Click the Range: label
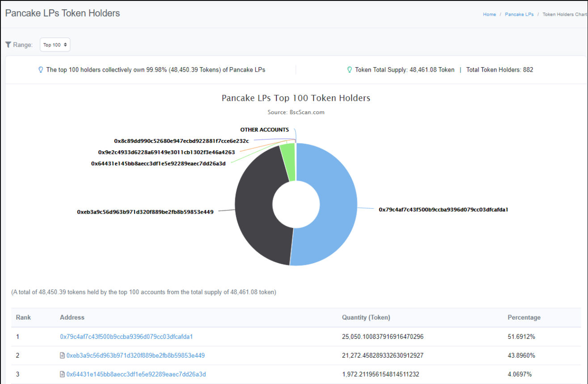Viewport: 588px width, 384px height. pyautogui.click(x=23, y=45)
